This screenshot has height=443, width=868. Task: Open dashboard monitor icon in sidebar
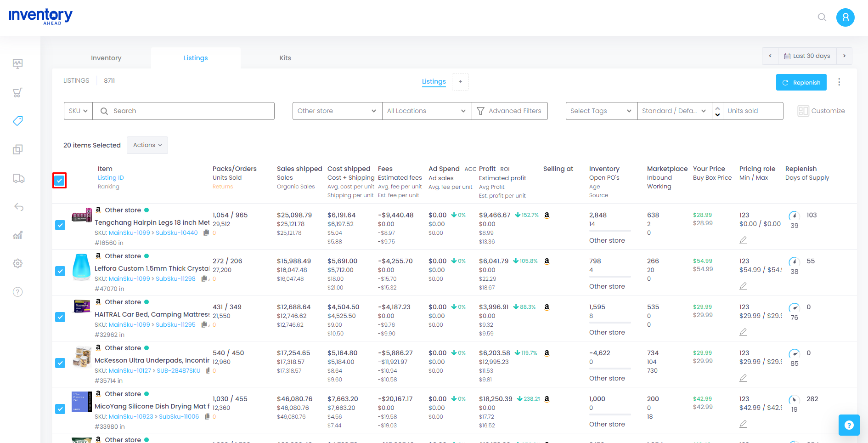pos(17,63)
